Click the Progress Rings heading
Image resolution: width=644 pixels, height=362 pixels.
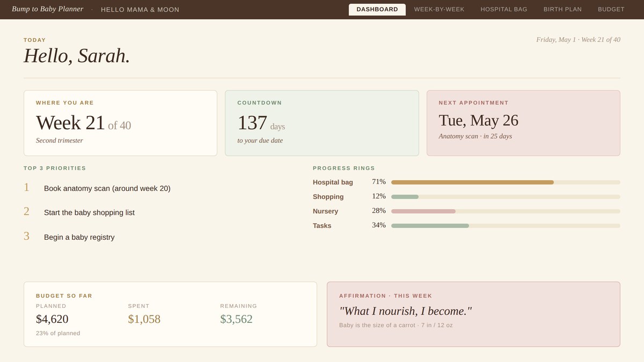point(344,168)
